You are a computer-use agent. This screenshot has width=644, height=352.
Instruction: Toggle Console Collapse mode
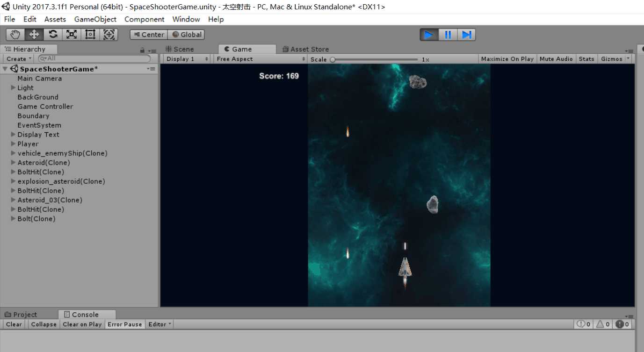pos(44,324)
